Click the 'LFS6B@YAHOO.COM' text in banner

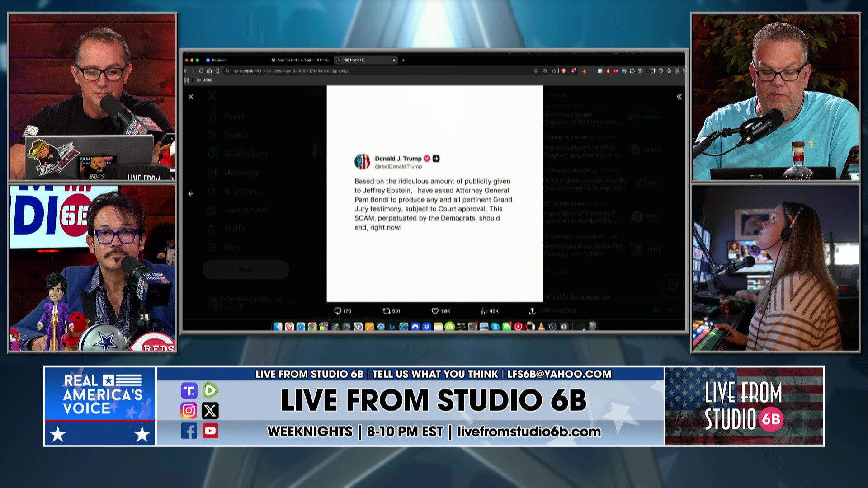click(x=559, y=374)
